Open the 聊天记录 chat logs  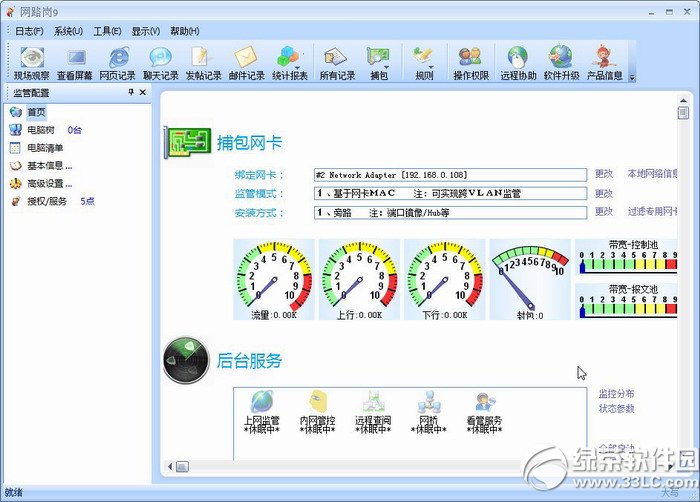point(161,63)
